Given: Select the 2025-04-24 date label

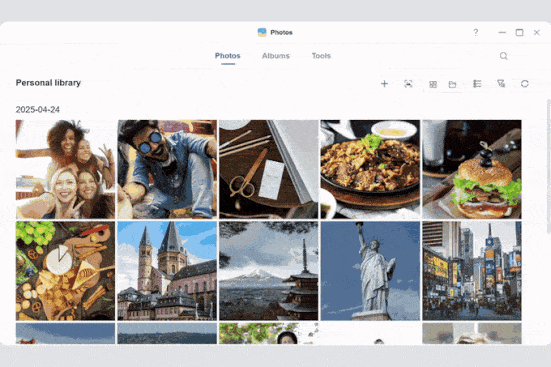Looking at the screenshot, I should (38, 110).
